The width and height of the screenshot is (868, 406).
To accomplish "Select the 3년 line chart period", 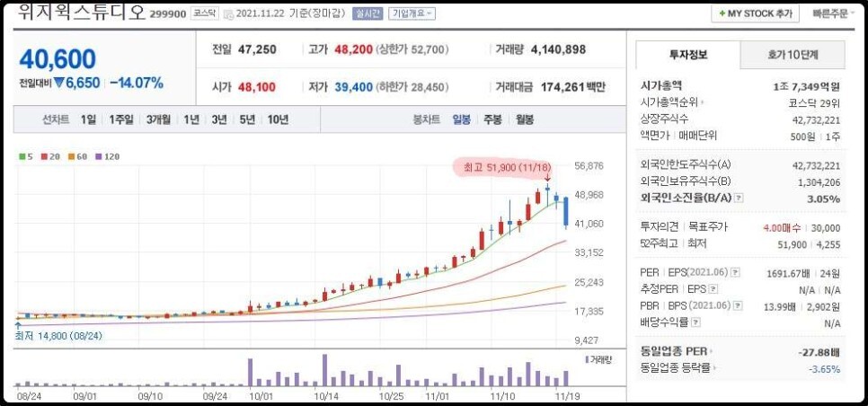I will pyautogui.click(x=219, y=119).
